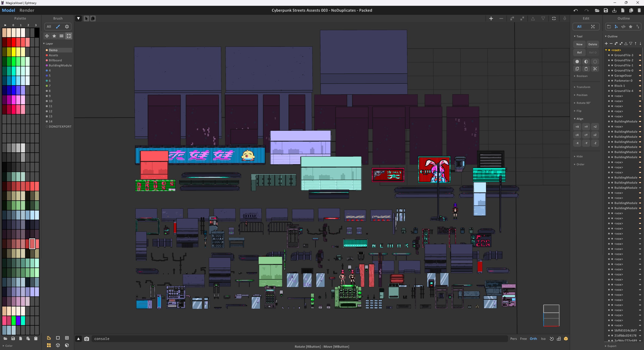Screen dimensions: 644x350
Task: Create a new project via top-bar page icon
Action: [623, 10]
